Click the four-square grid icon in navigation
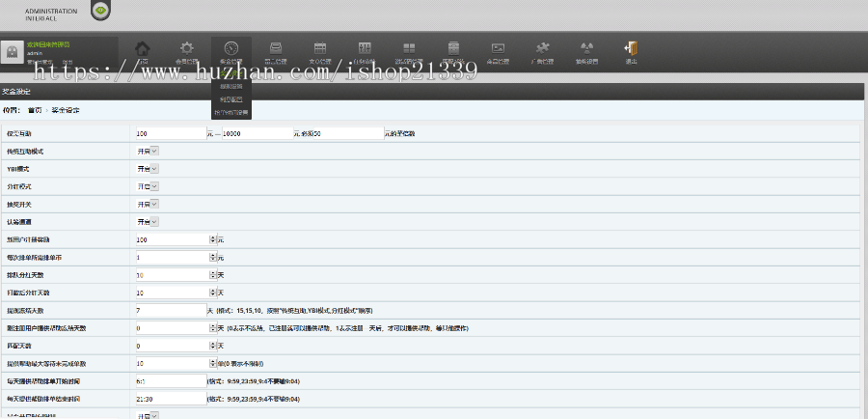868x419 pixels. (409, 48)
